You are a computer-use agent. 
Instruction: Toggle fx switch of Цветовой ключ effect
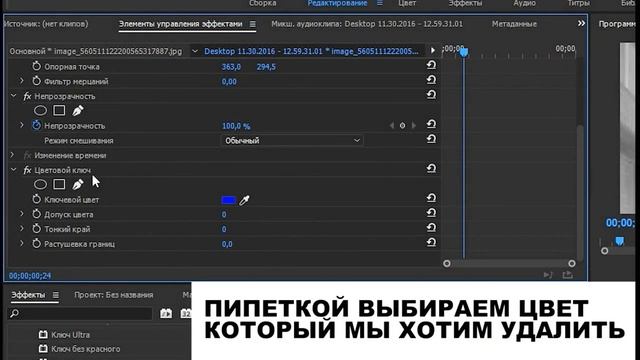coord(27,170)
